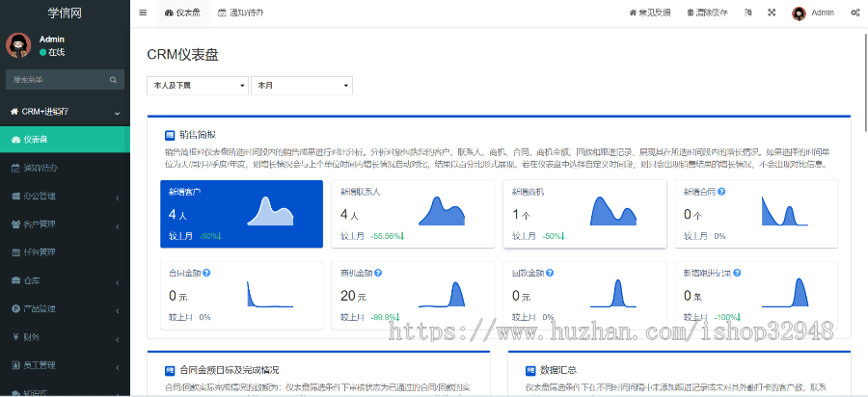Screen dimensions: 868x397
Task: Select the 商机金额 card
Action: pyautogui.click(x=413, y=295)
